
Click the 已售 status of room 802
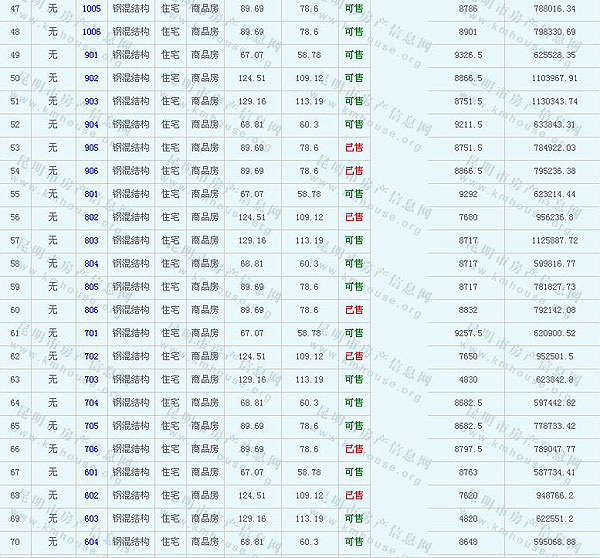[x=353, y=217]
